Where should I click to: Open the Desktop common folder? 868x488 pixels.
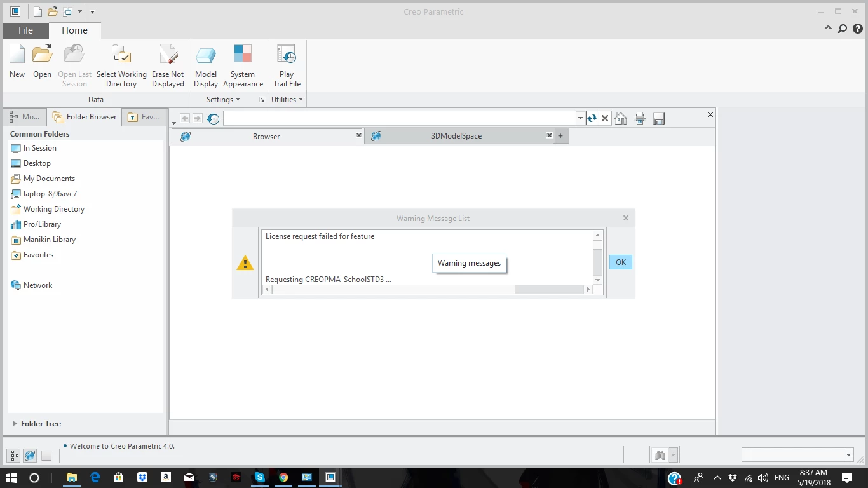click(x=31, y=163)
